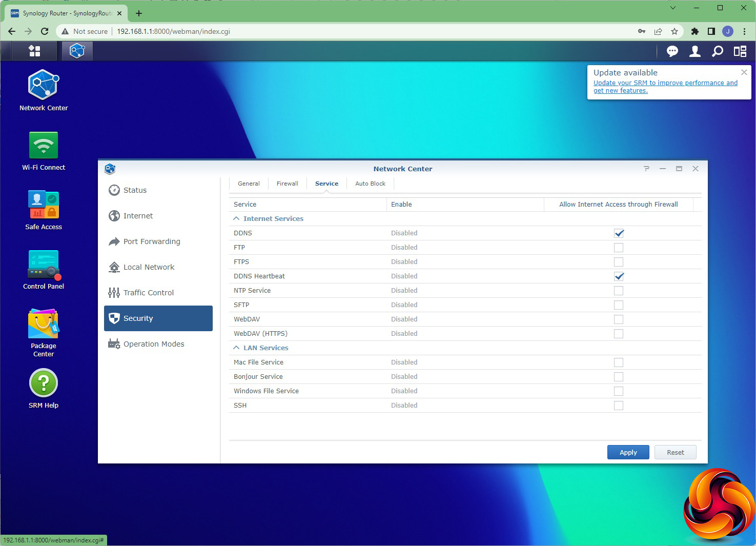
Task: Open Control Panel desktop icon
Action: coord(44,270)
